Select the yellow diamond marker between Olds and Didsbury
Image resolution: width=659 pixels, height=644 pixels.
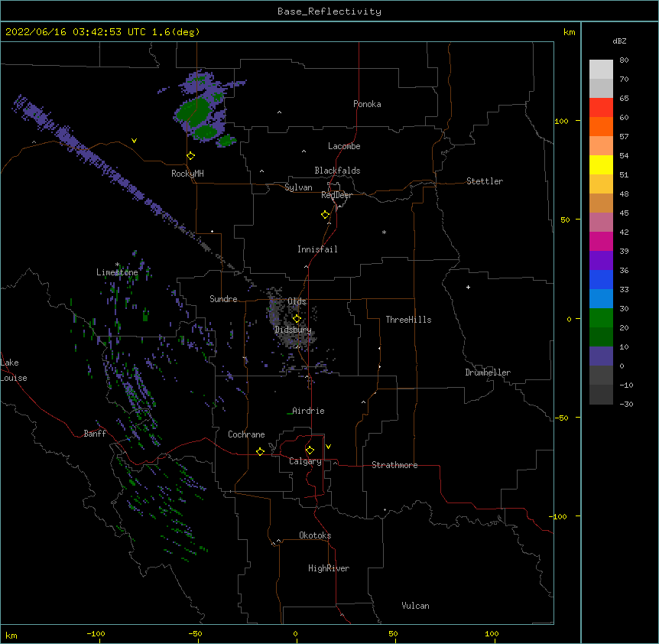pos(297,318)
